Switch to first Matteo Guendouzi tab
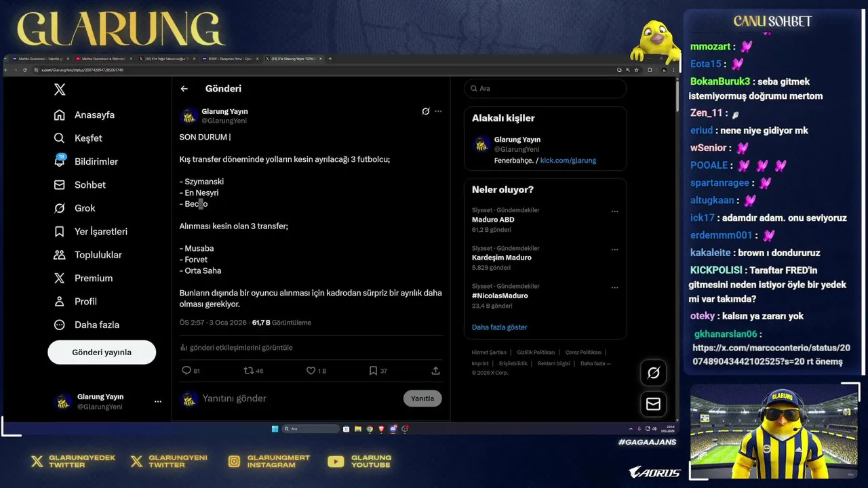 (39, 59)
